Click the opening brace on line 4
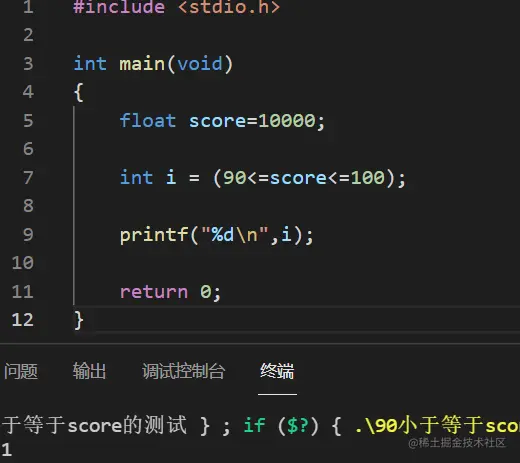The width and height of the screenshot is (520, 463). 79,92
